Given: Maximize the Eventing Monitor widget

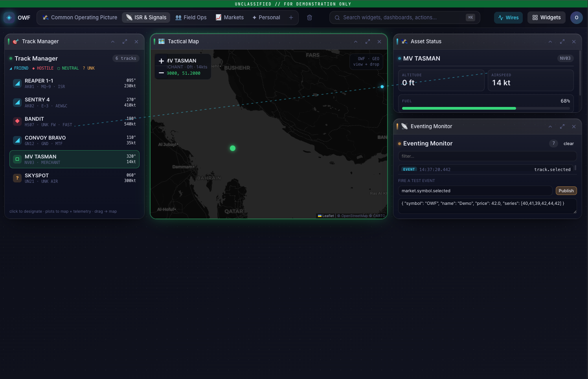Looking at the screenshot, I should tap(562, 126).
